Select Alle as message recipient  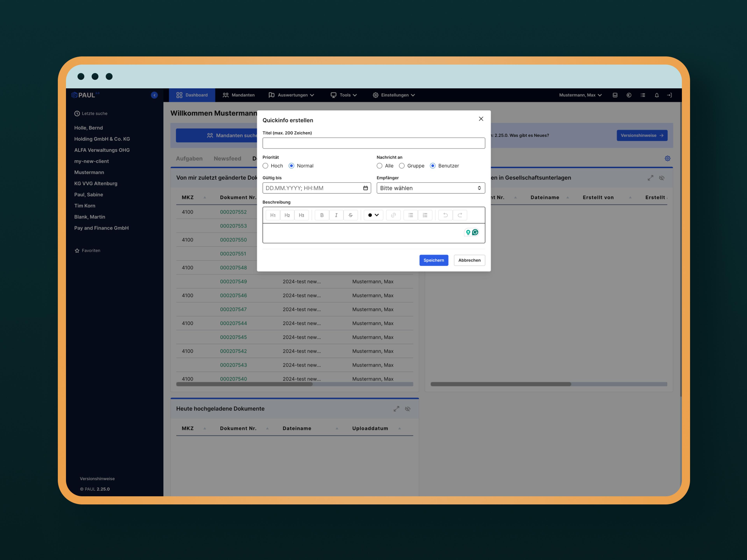tap(380, 166)
